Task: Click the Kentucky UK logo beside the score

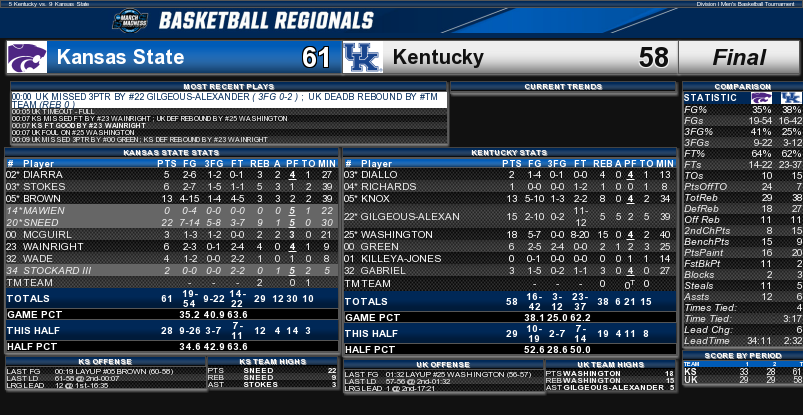Action: click(362, 57)
